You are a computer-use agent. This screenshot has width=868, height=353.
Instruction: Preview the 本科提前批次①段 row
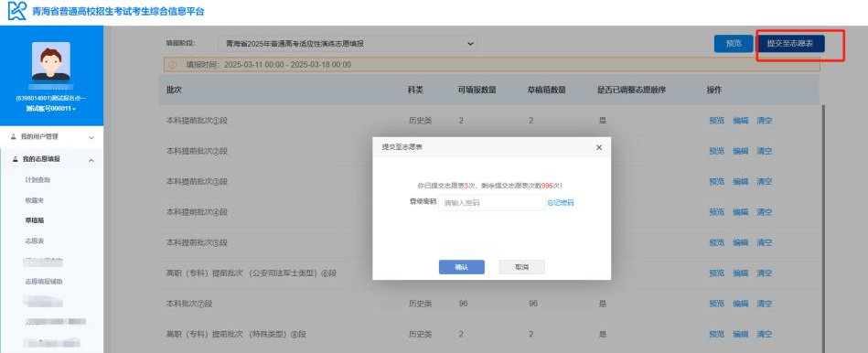point(716,120)
